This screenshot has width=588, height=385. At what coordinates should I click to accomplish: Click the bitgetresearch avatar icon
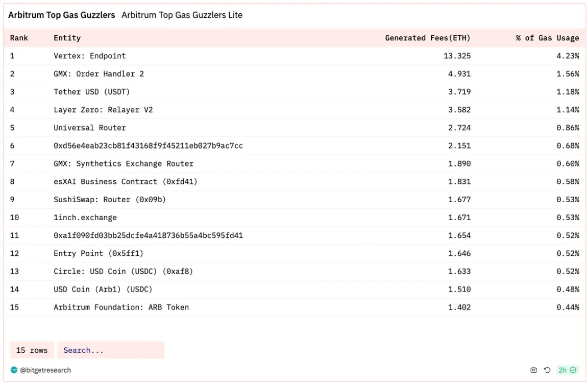tap(14, 370)
